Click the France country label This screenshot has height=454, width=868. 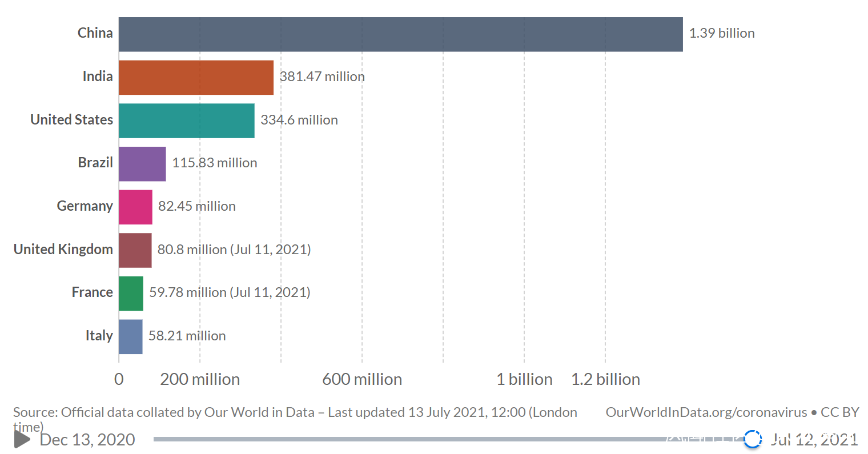(93, 292)
